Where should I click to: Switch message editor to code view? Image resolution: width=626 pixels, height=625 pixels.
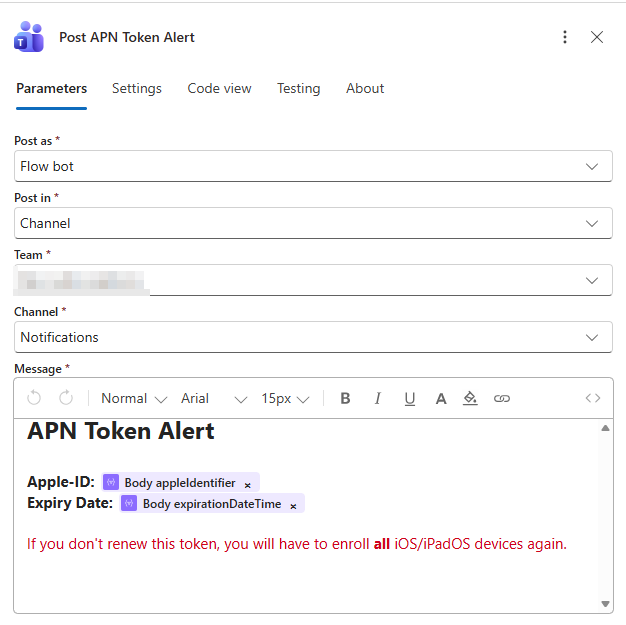[593, 398]
